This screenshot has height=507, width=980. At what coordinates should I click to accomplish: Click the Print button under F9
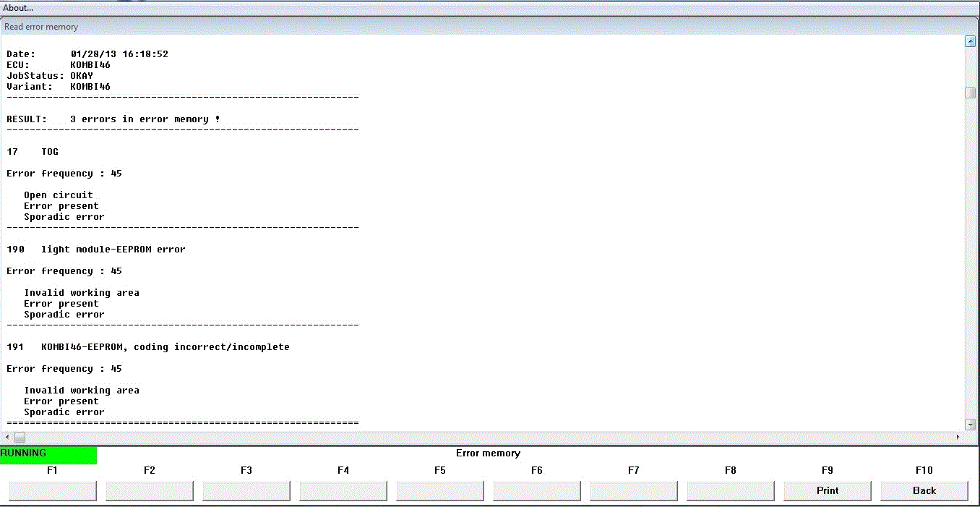pos(827,490)
